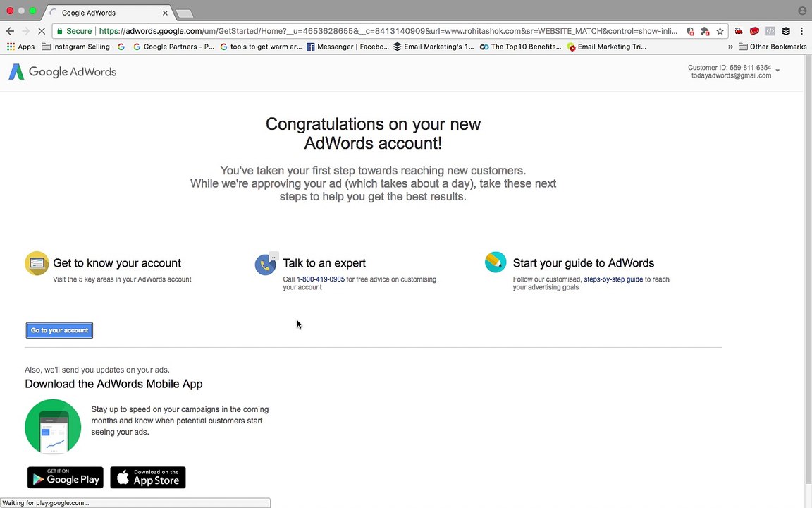Click the browser back arrow
The height and width of the screenshot is (508, 812).
coord(10,31)
